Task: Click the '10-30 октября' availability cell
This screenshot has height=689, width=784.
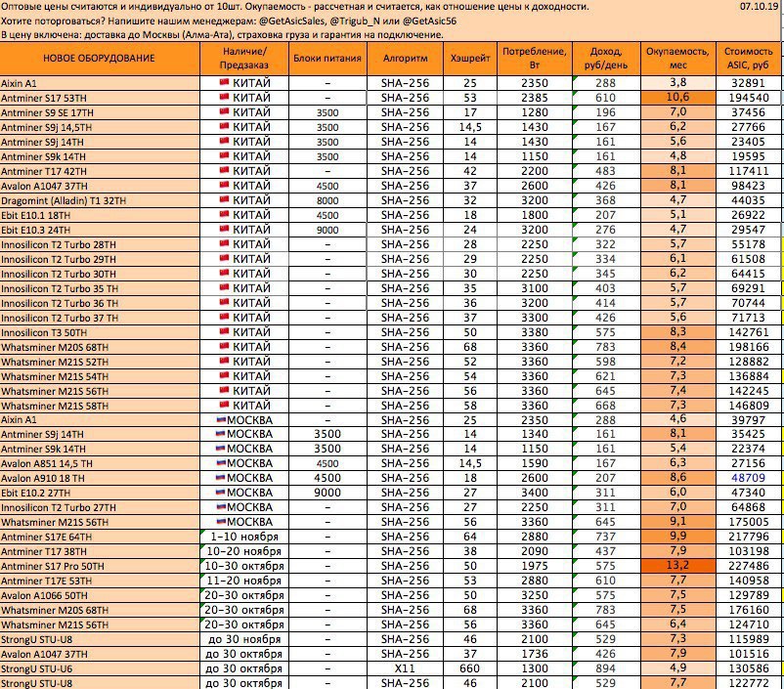Action: click(x=244, y=566)
